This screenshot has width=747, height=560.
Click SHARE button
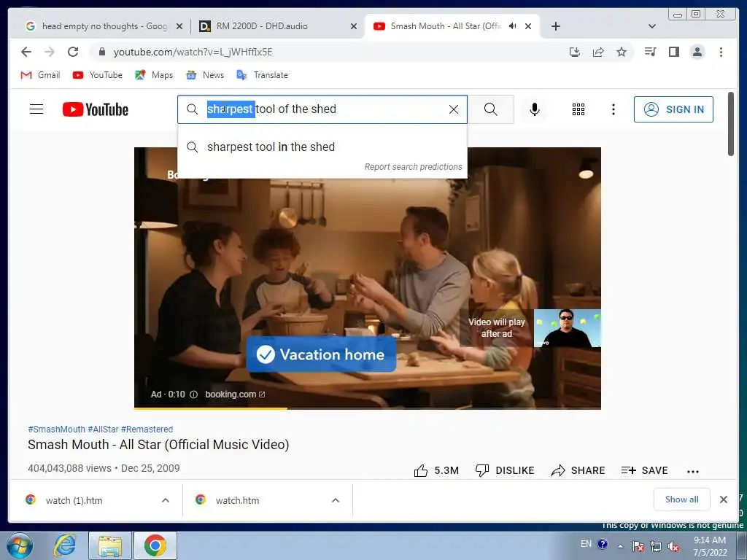point(578,470)
